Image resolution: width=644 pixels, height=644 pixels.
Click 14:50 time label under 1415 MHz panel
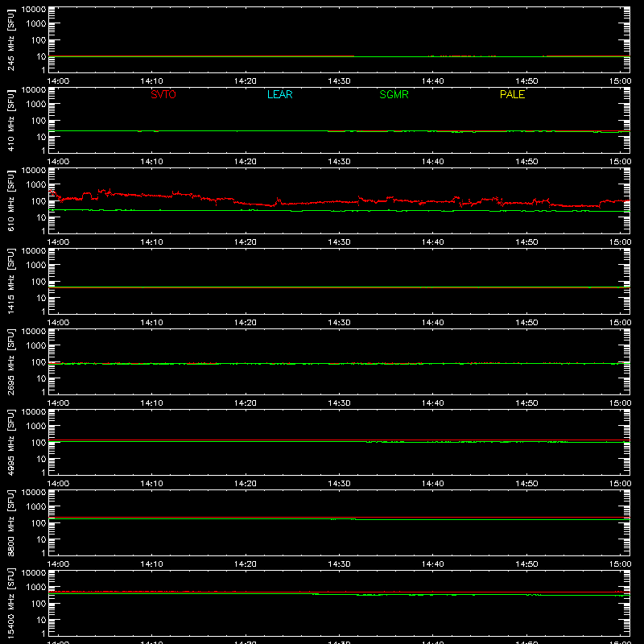[526, 323]
